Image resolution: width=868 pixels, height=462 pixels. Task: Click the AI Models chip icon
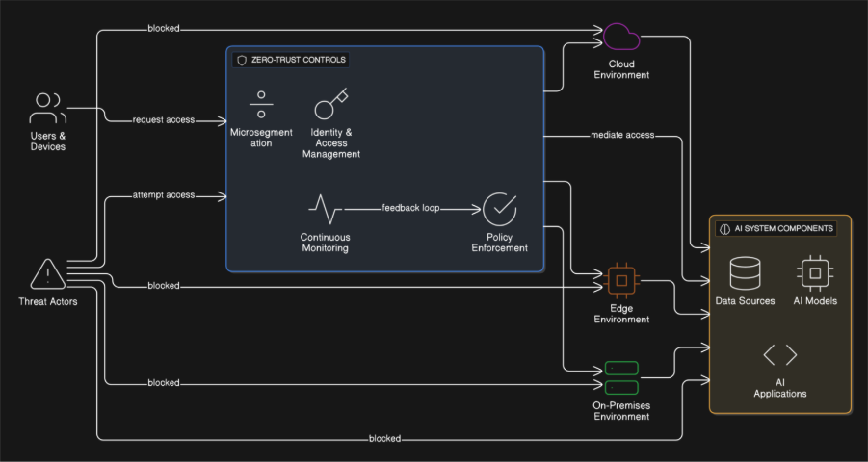tap(815, 272)
